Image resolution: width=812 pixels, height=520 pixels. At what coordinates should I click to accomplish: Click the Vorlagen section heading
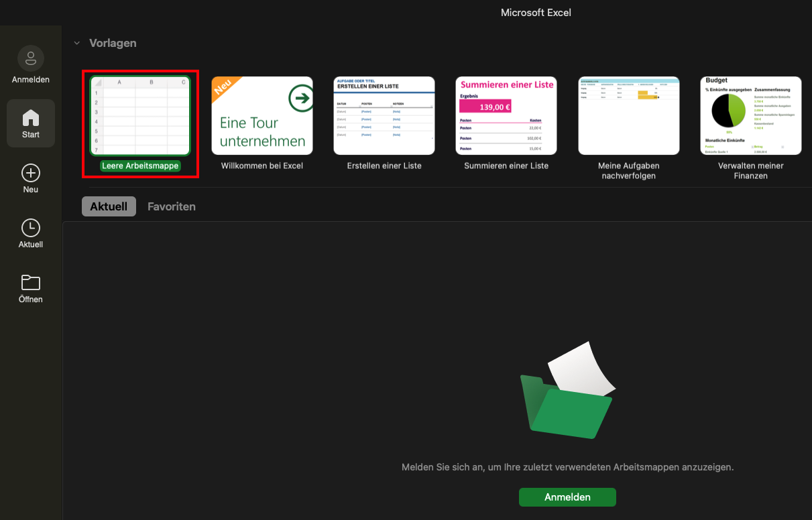(x=113, y=44)
